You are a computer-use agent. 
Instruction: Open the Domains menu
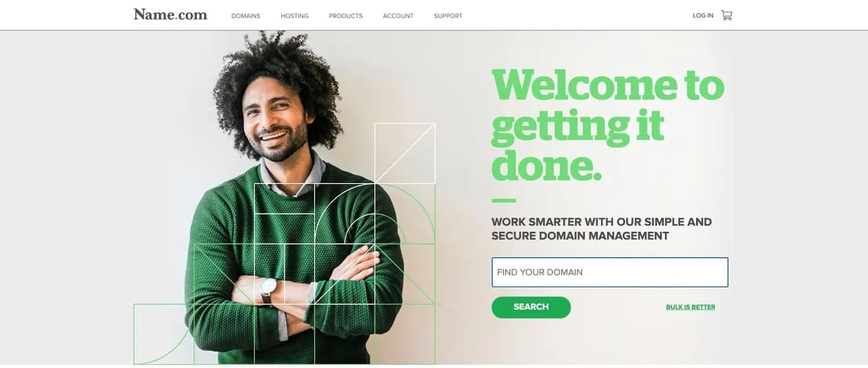click(246, 16)
